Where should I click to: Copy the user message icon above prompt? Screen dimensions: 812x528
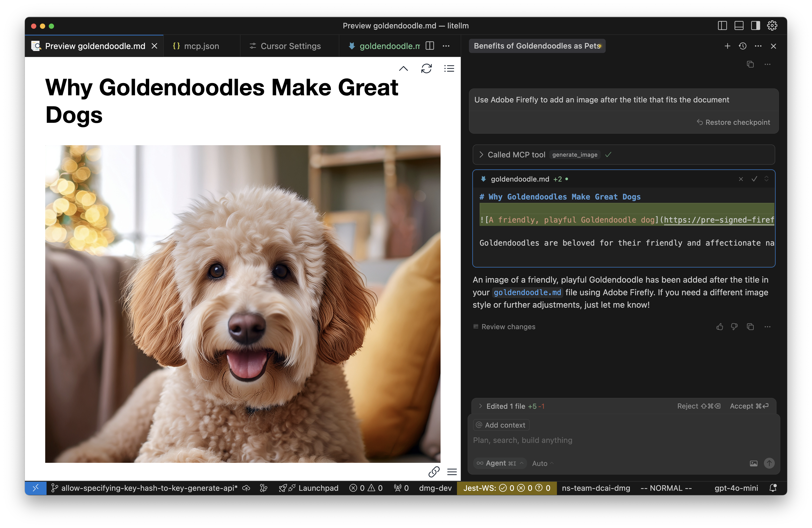click(750, 64)
